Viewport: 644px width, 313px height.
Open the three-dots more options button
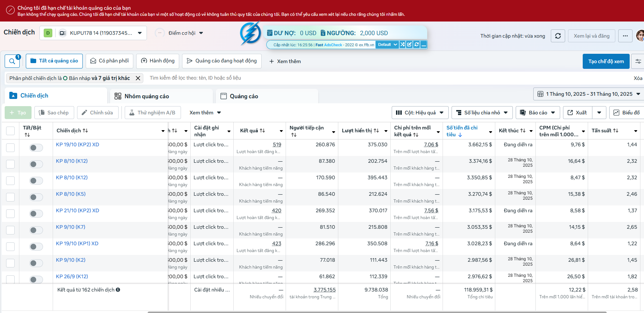[x=625, y=36]
